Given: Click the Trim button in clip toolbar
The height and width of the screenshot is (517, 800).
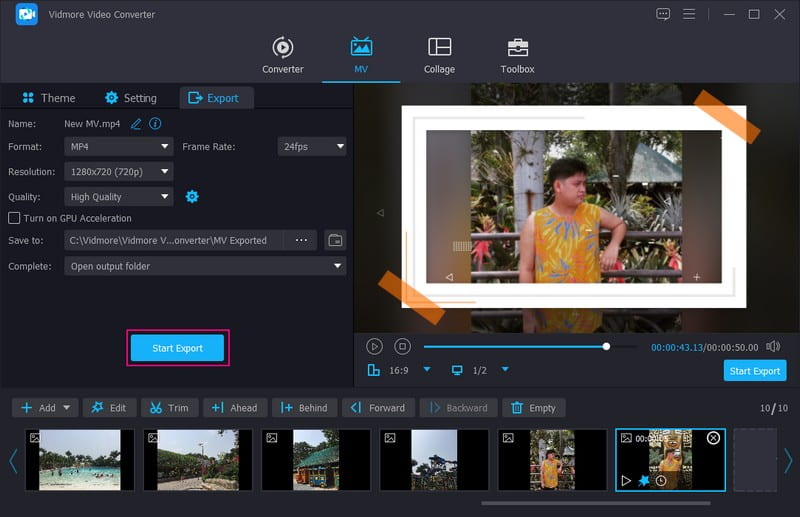Looking at the screenshot, I should (x=168, y=408).
